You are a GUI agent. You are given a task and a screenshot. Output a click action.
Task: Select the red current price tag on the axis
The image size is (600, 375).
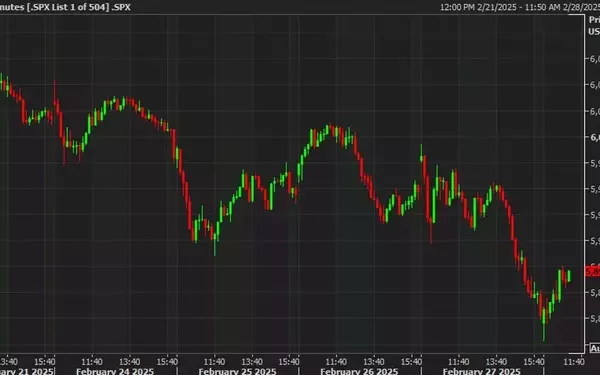tap(593, 272)
